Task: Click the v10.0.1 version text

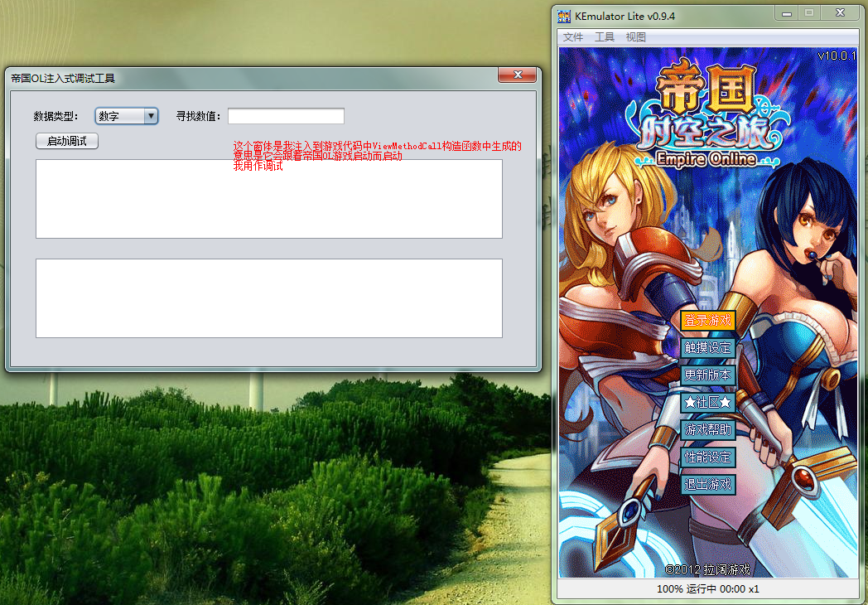Action: click(837, 56)
